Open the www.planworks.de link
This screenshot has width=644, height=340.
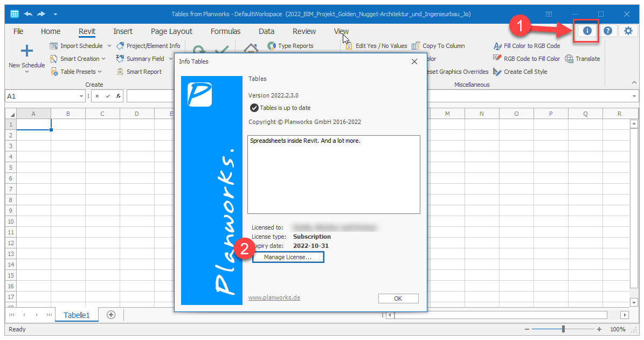point(274,297)
